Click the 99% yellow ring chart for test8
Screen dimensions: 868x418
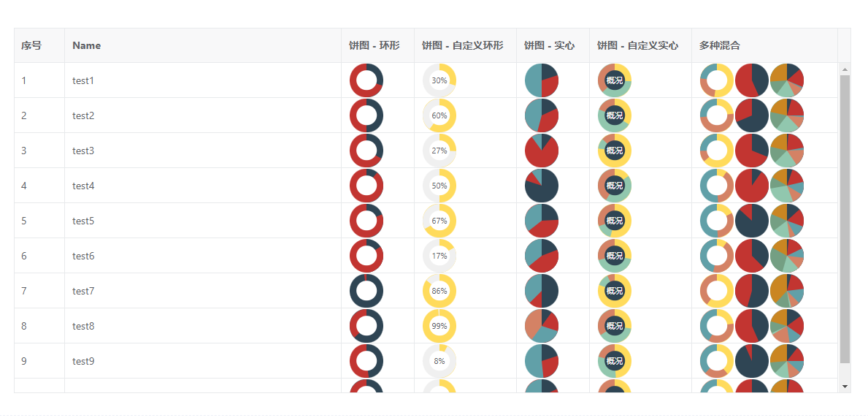click(x=439, y=326)
